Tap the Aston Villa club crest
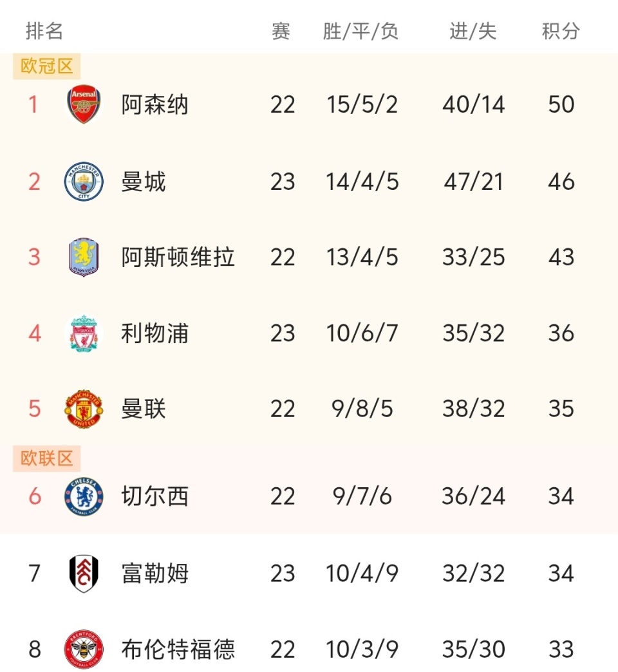This screenshot has width=618, height=672. [x=84, y=257]
